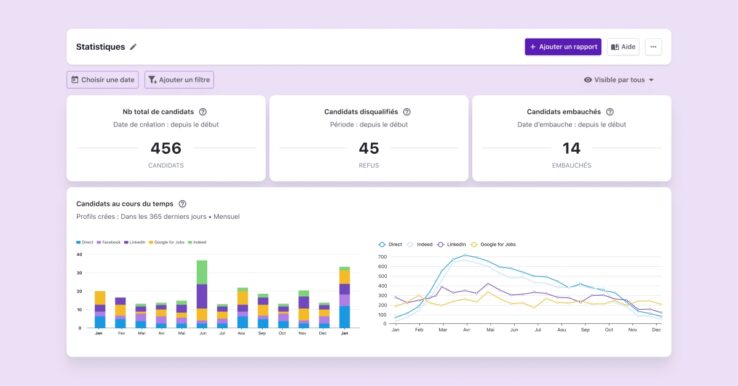Viewport: 738px width, 386px height.
Task: Open the info icon beside Candidats disqualifiés
Action: 407,112
